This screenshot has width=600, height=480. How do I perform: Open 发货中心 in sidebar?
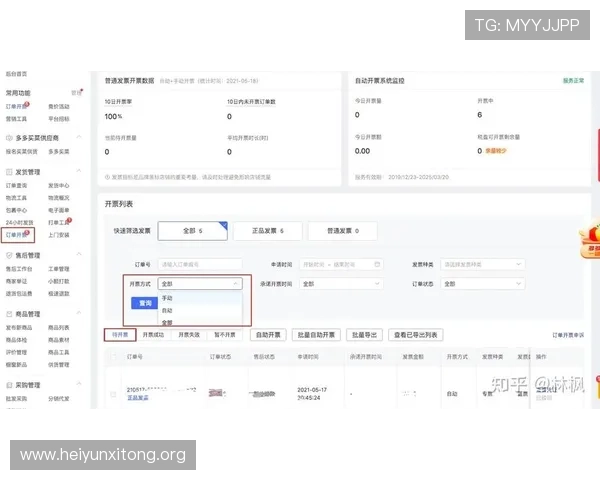point(59,185)
